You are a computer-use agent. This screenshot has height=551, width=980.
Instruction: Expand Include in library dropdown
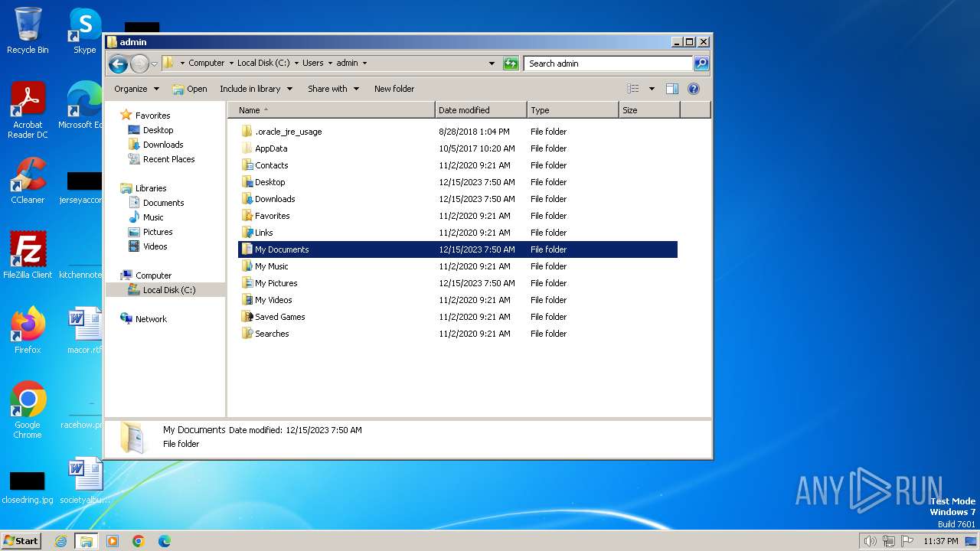click(256, 89)
